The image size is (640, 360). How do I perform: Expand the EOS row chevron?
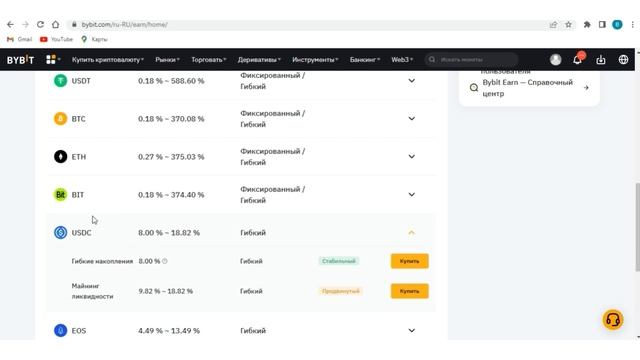(411, 331)
